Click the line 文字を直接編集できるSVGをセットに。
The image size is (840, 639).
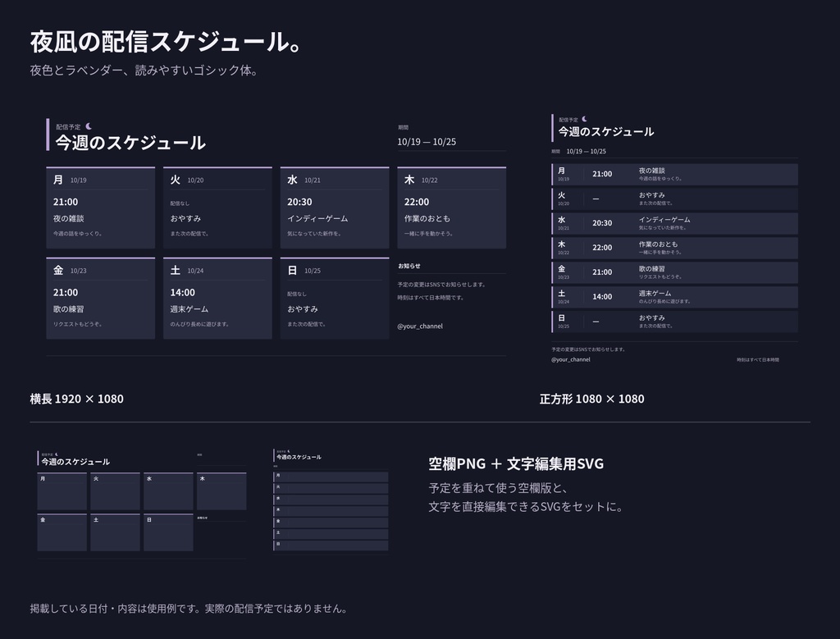tap(526, 507)
